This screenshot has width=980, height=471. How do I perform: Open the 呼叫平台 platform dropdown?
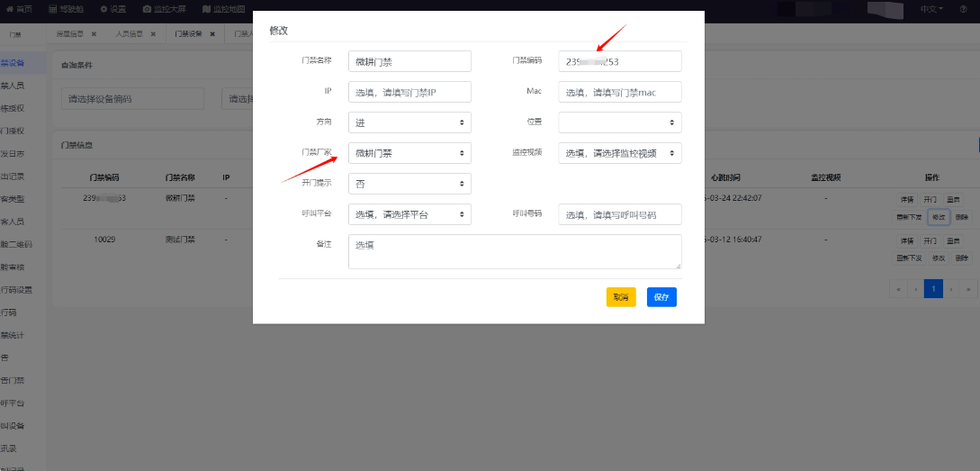[x=409, y=214]
